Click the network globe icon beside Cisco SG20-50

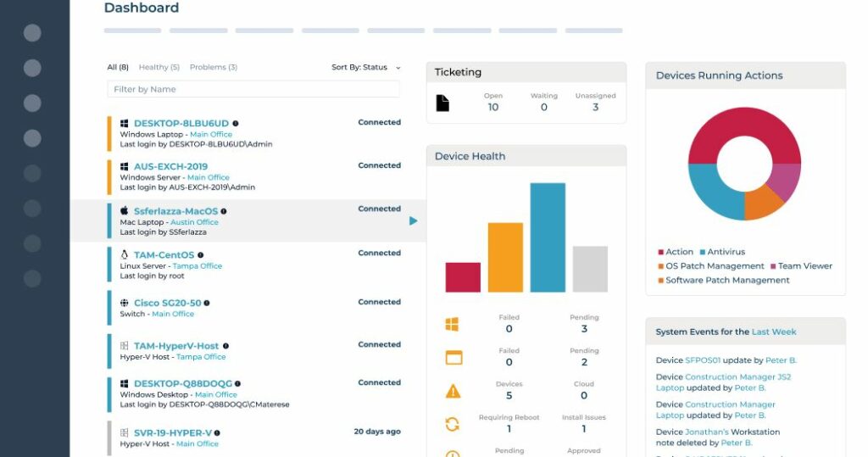(x=124, y=303)
